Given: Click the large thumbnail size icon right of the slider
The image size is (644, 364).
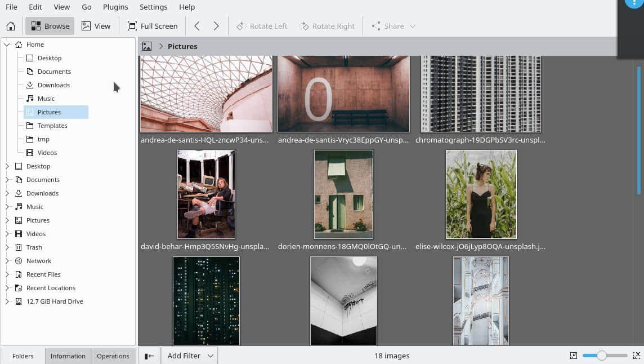Looking at the screenshot, I should click(x=636, y=356).
